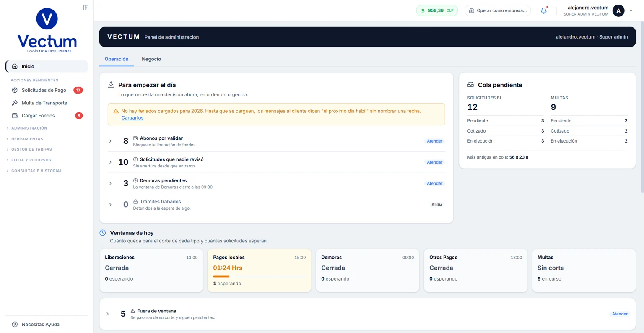Click the Solicitudes BL total 12
Screen dimensions: 644x333
(473, 107)
